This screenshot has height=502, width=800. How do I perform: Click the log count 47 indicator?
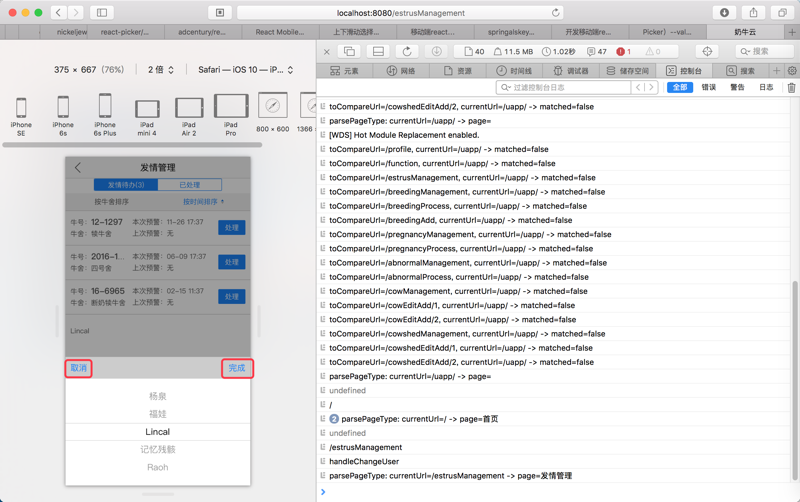point(597,52)
